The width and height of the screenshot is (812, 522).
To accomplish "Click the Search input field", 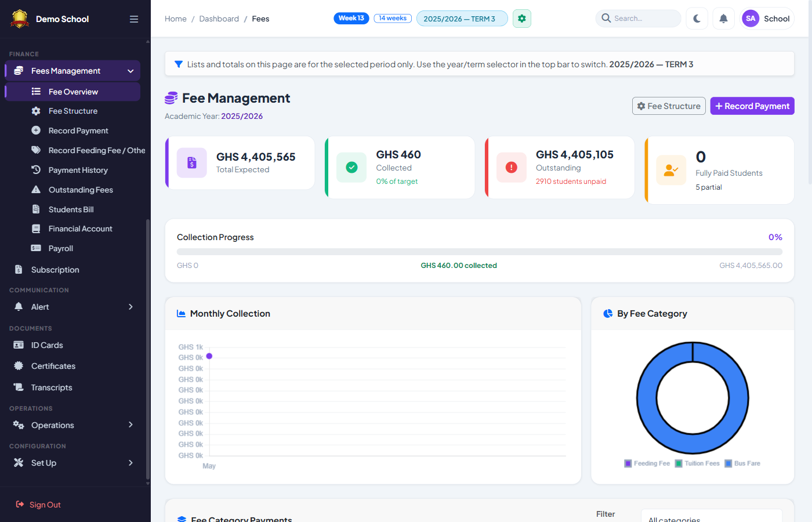I will click(638, 19).
